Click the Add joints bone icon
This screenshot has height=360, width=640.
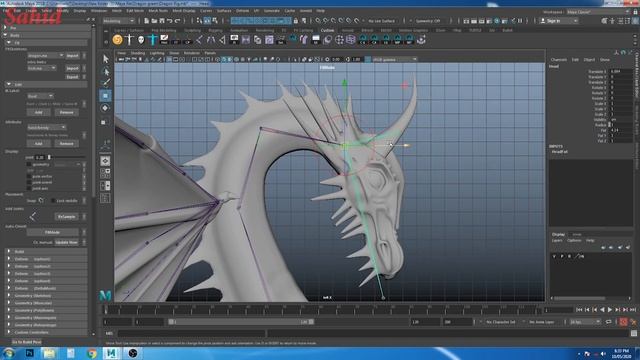(33, 216)
